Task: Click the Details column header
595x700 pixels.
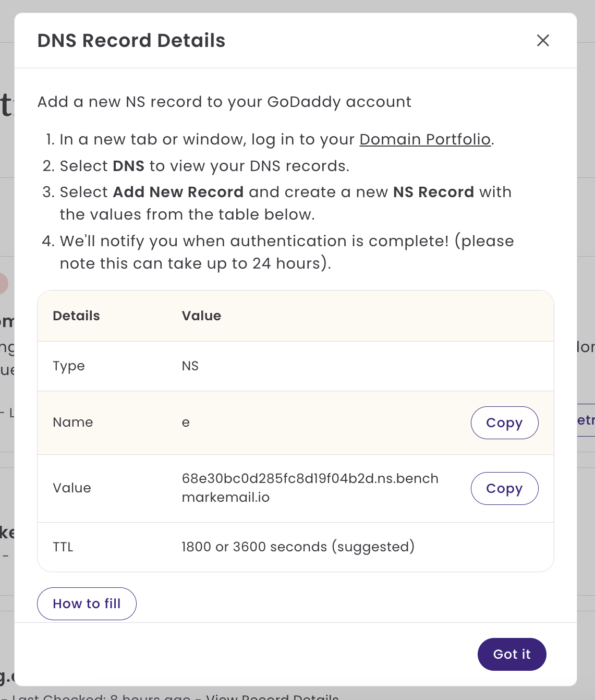Action: (76, 316)
